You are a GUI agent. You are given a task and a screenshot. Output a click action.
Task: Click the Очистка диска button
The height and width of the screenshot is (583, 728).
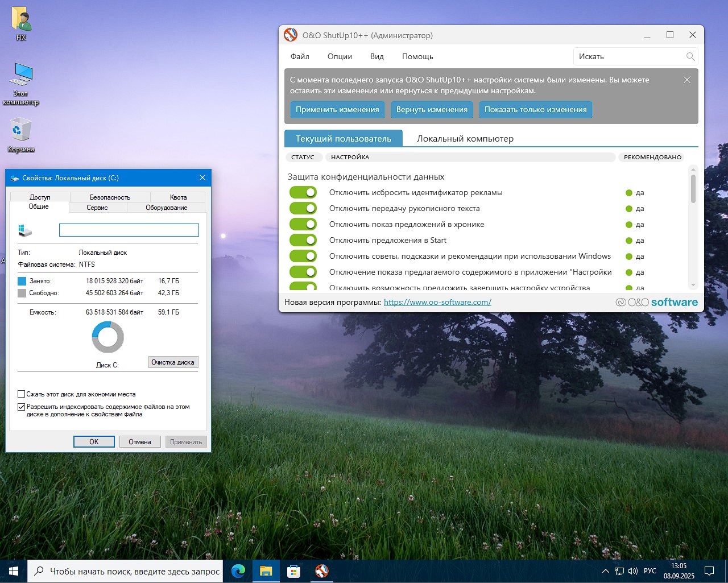click(173, 362)
